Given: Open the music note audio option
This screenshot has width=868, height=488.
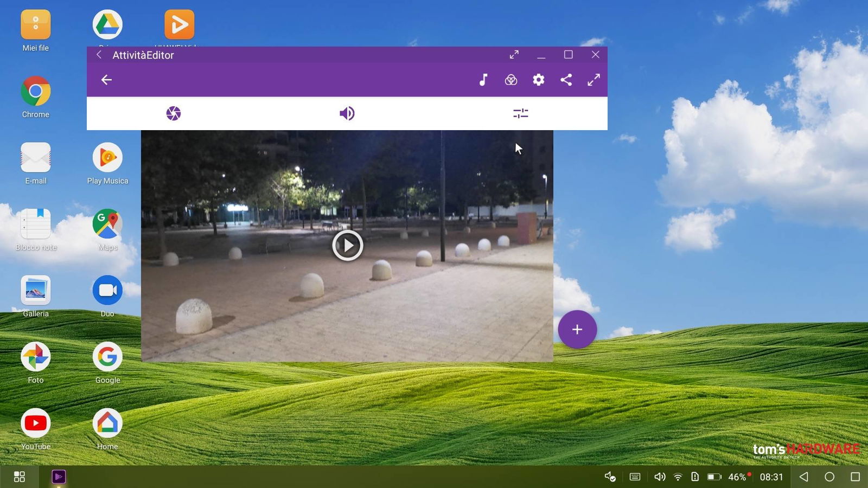Looking at the screenshot, I should click(483, 80).
